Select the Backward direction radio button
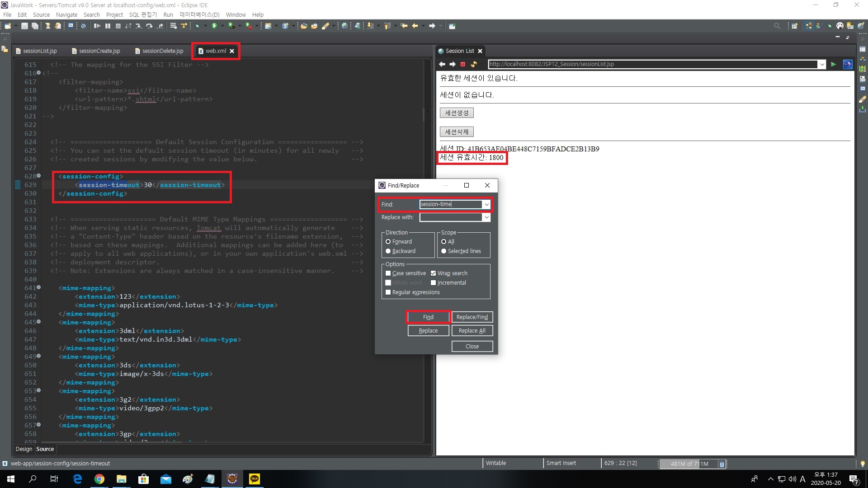The height and width of the screenshot is (488, 868). 388,251
